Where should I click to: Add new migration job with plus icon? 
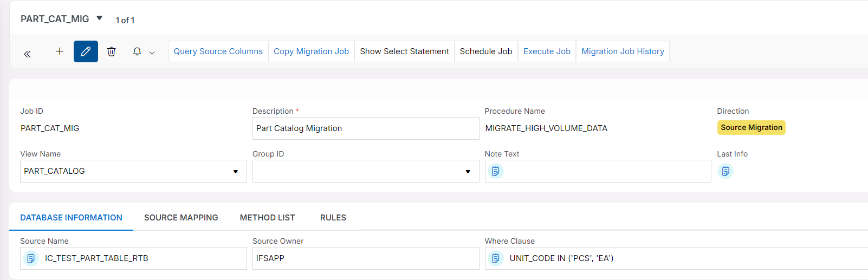point(60,51)
